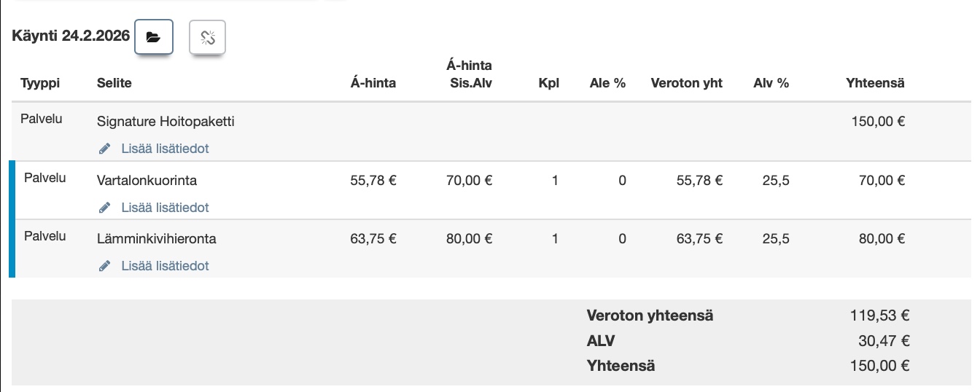Open Lisää lisätiedot link for Signature Hoitopaketti
Image resolution: width=980 pixels, height=392 pixels.
[x=165, y=149]
